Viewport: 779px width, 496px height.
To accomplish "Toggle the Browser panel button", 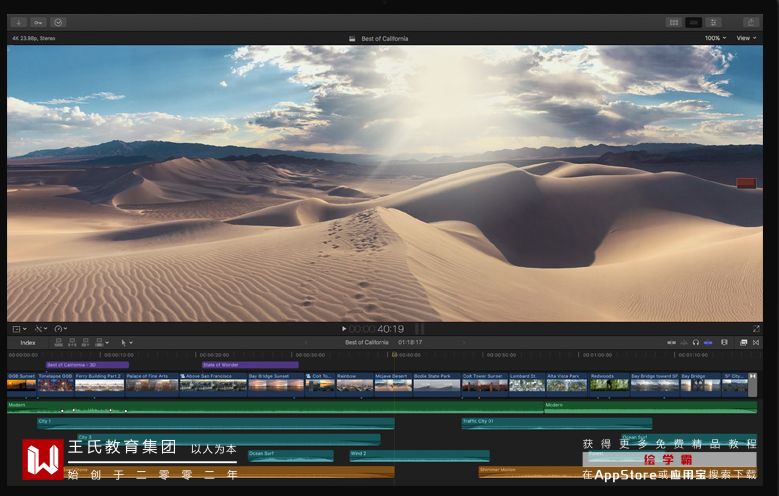I will (674, 22).
